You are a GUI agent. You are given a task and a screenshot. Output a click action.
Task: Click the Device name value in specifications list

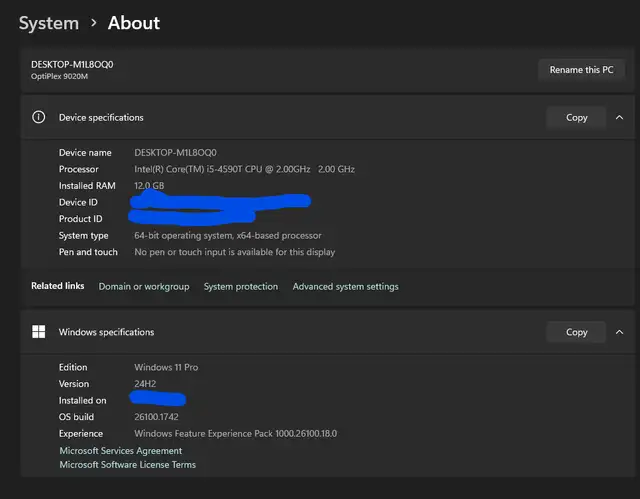176,153
